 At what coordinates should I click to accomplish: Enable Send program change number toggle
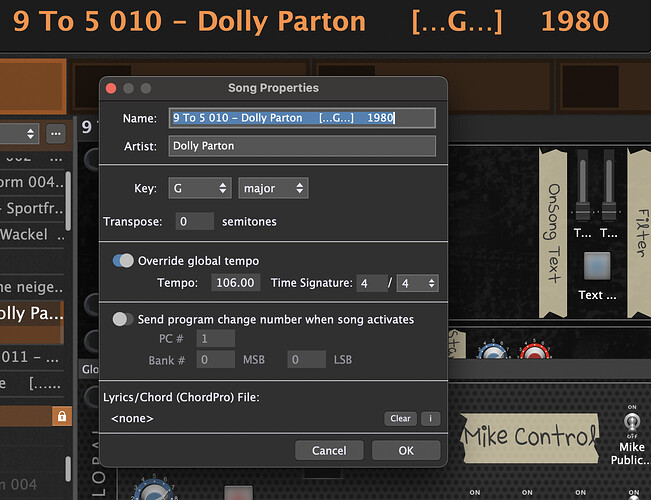123,319
